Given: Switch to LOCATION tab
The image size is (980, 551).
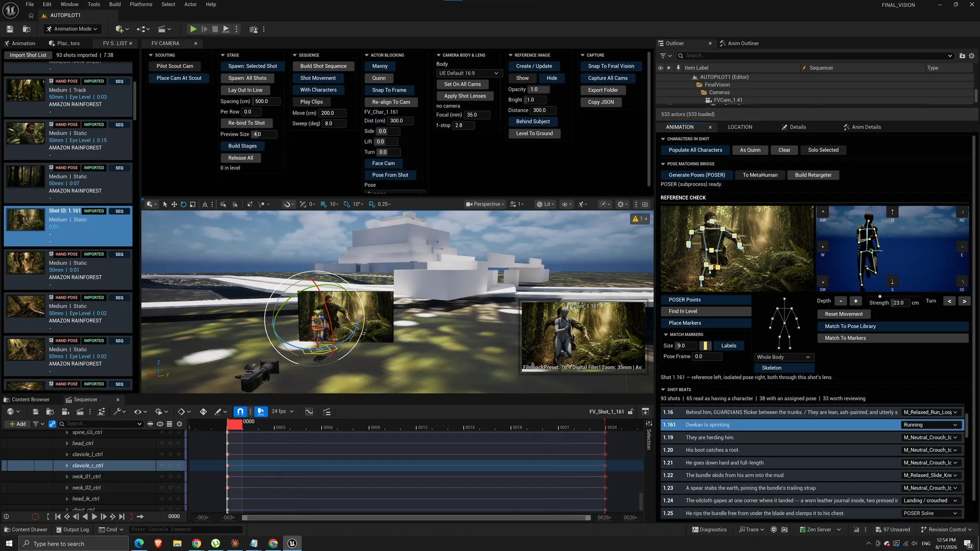Looking at the screenshot, I should point(740,127).
